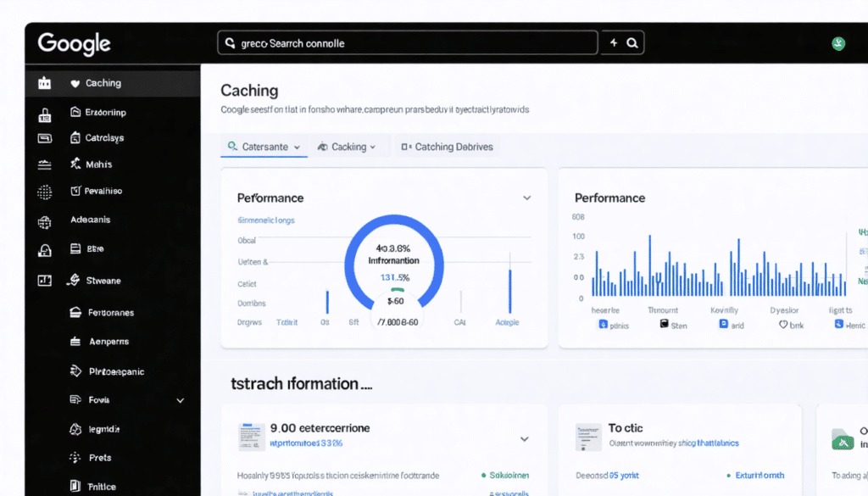Open the Cacking dropdown tab
Image resolution: width=868 pixels, height=496 pixels.
[347, 147]
